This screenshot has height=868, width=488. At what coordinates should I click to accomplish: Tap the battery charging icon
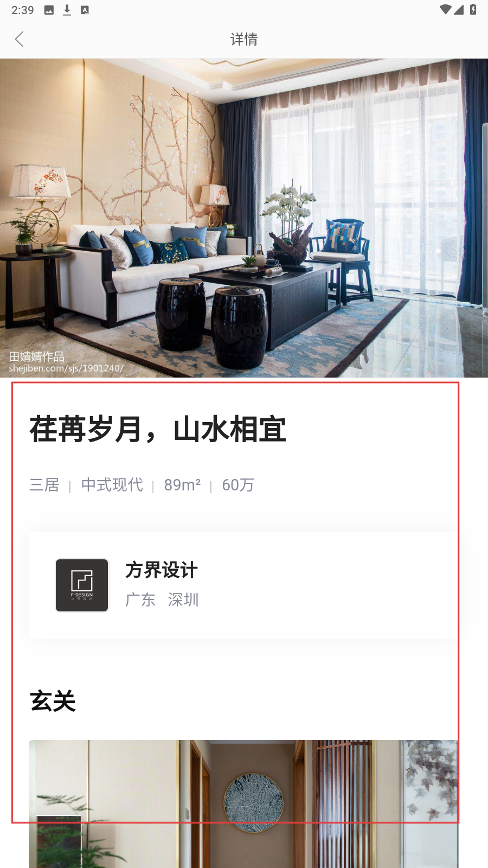(x=473, y=10)
